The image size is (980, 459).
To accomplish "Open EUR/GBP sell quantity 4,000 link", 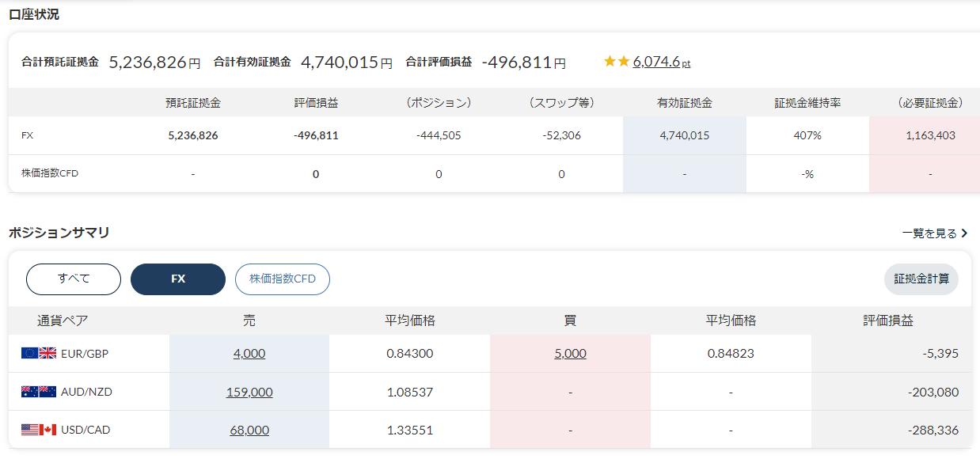I will tap(249, 354).
